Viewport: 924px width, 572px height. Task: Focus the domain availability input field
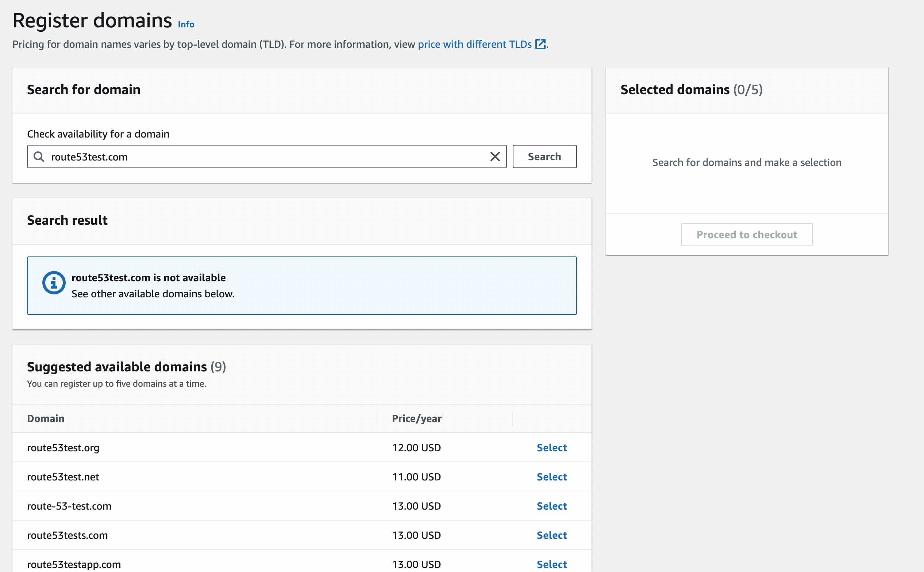(267, 156)
